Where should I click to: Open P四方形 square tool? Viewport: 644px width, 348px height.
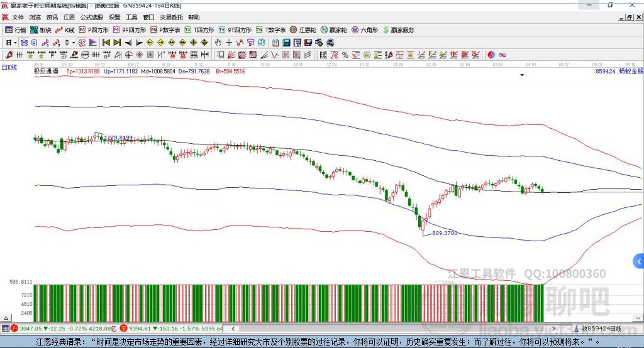[94, 30]
